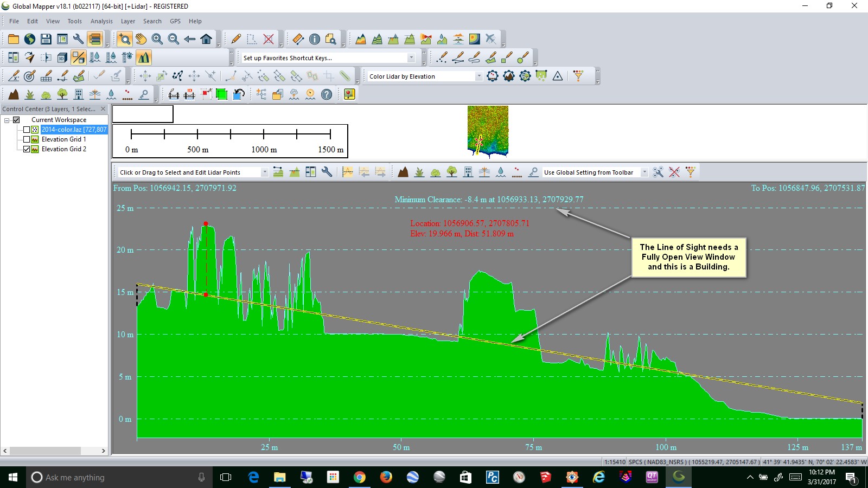Open the Search menu
868x488 pixels.
[152, 21]
